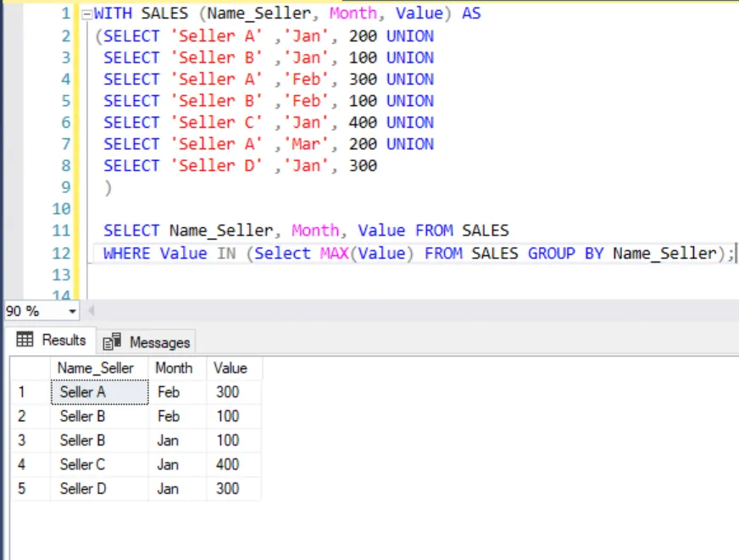The image size is (739, 560).
Task: Click GROUP BY keyword on line 12
Action: 565,253
